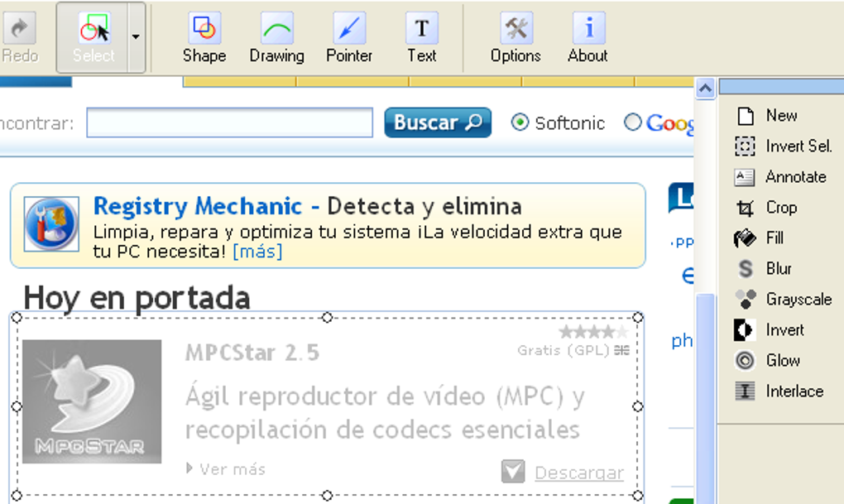
Task: Choose Annotate in side panel
Action: click(780, 176)
